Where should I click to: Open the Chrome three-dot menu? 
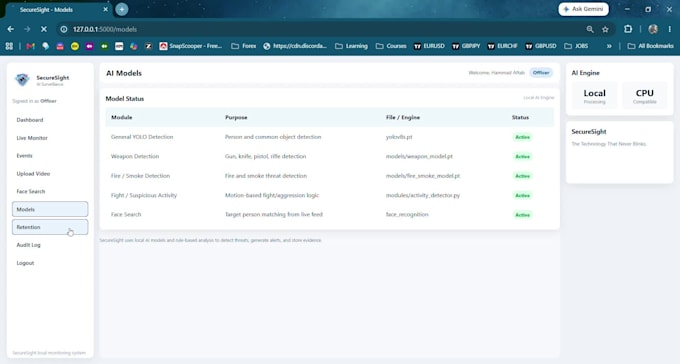point(670,29)
